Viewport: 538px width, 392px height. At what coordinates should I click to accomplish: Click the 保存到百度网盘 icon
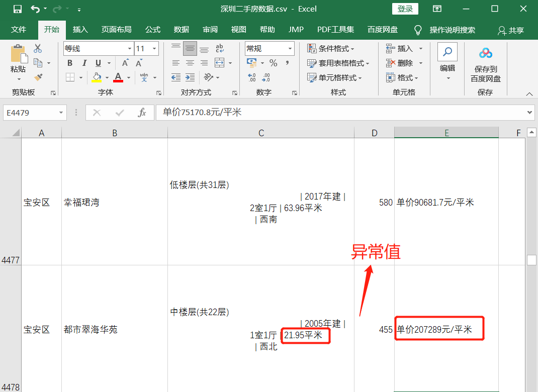(485, 52)
